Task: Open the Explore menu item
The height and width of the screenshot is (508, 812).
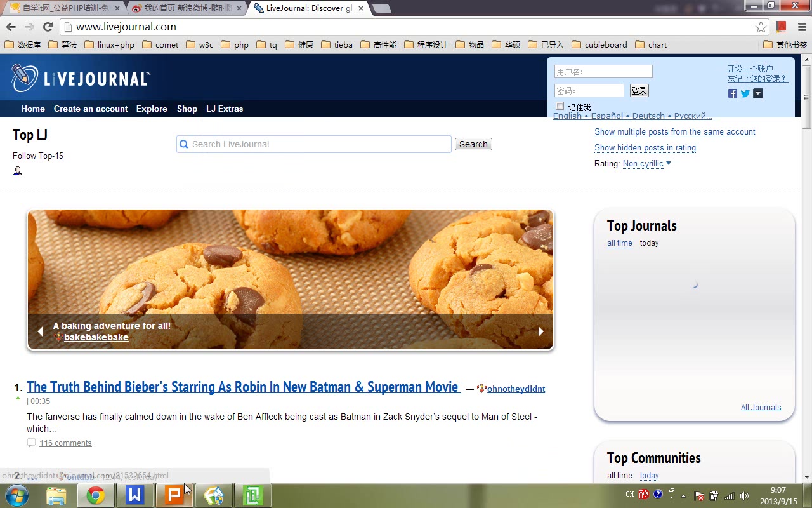Action: point(152,109)
